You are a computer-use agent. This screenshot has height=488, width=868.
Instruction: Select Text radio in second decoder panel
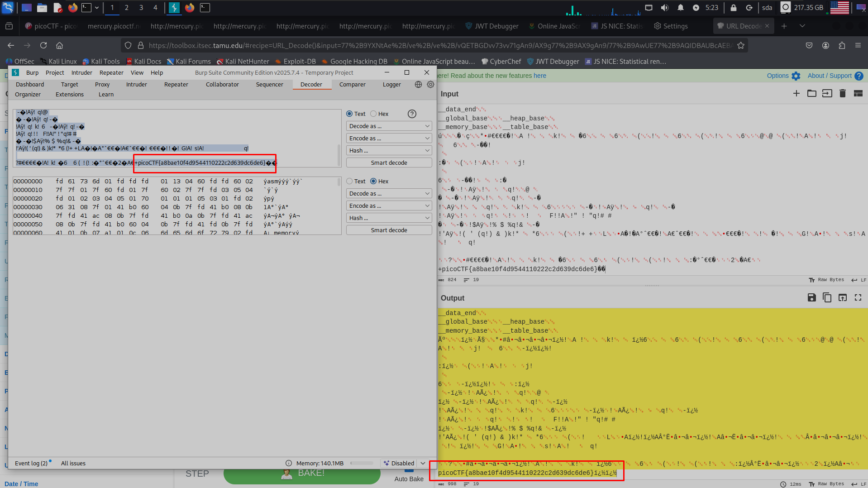pyautogui.click(x=349, y=182)
